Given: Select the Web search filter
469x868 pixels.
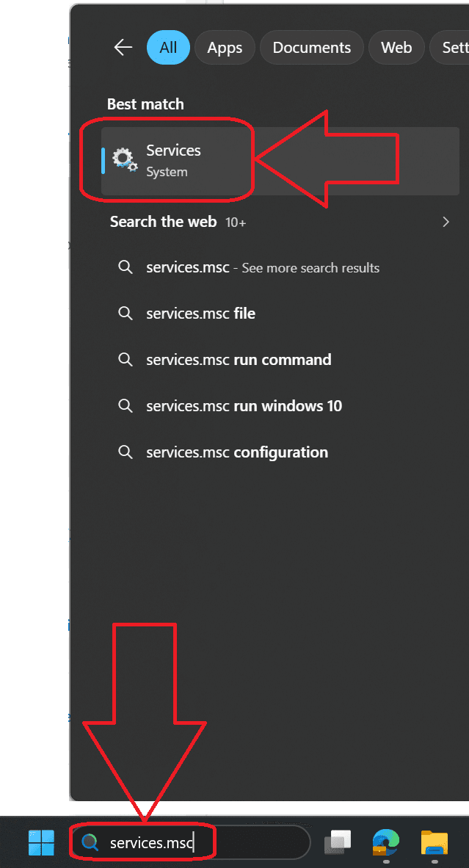Looking at the screenshot, I should pos(396,47).
